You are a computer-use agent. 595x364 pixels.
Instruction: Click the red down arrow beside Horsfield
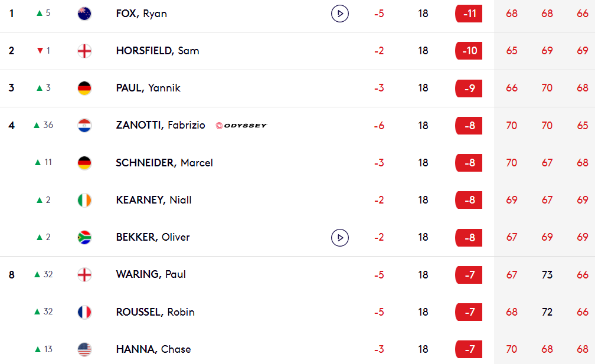40,50
